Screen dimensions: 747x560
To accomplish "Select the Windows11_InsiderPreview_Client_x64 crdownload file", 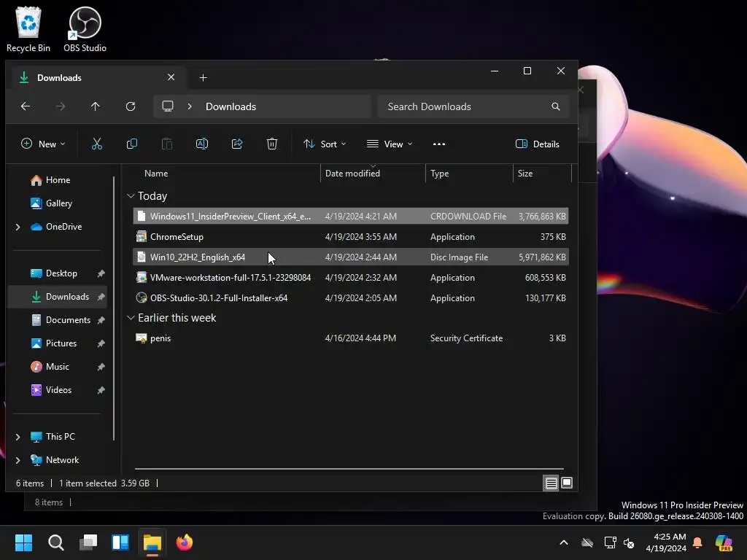I will click(x=351, y=216).
